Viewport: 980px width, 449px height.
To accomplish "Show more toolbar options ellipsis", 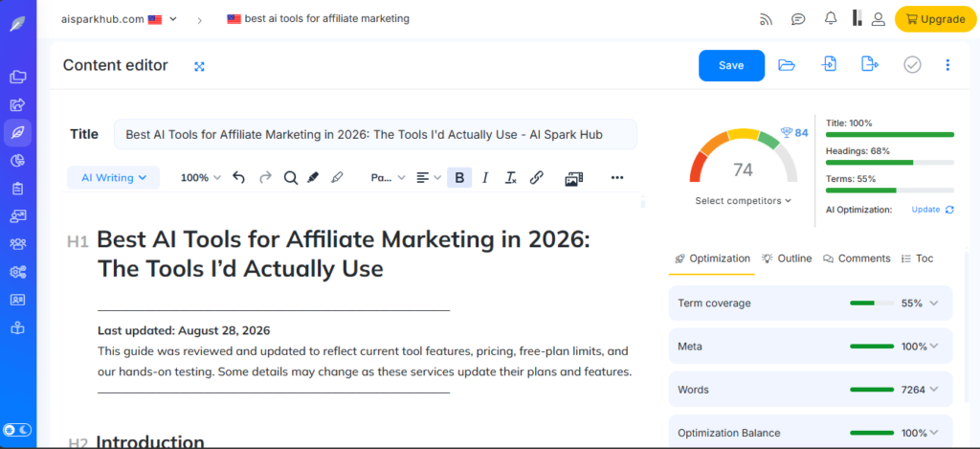I will point(617,178).
